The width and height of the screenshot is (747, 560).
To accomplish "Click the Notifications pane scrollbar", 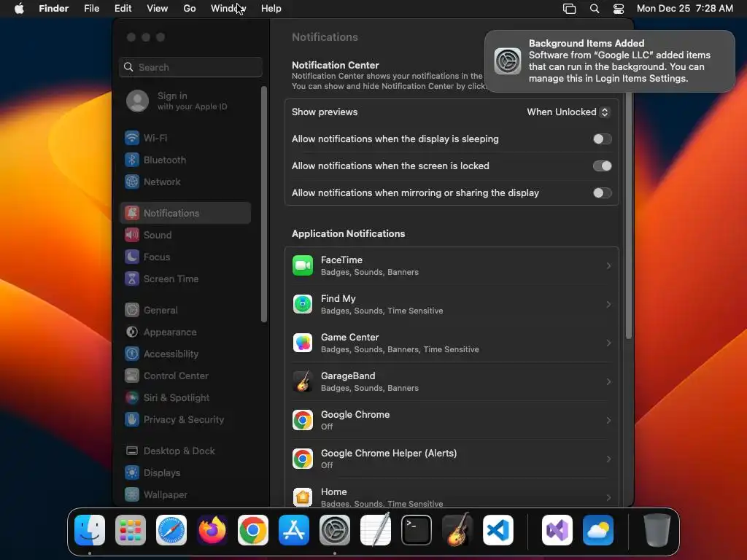I will coord(628,215).
